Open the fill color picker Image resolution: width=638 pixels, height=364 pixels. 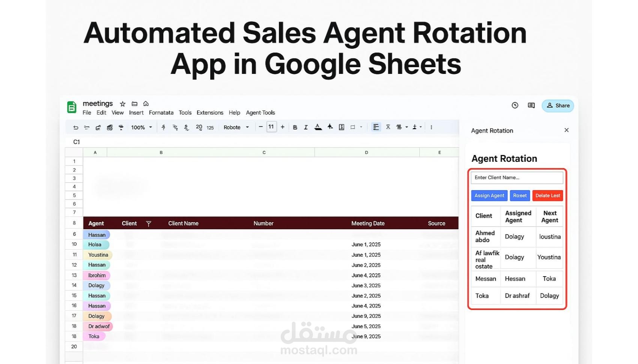coord(330,127)
